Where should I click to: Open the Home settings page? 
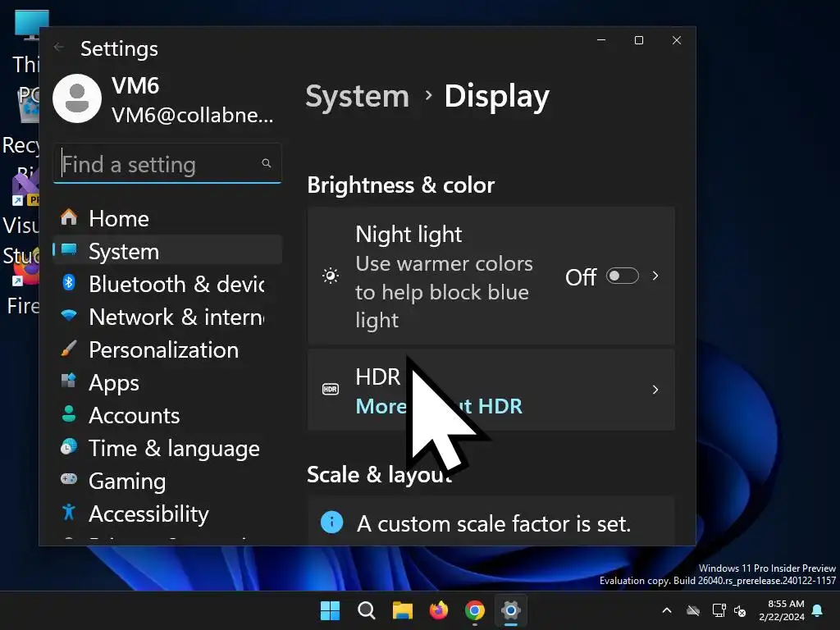pyautogui.click(x=167, y=218)
